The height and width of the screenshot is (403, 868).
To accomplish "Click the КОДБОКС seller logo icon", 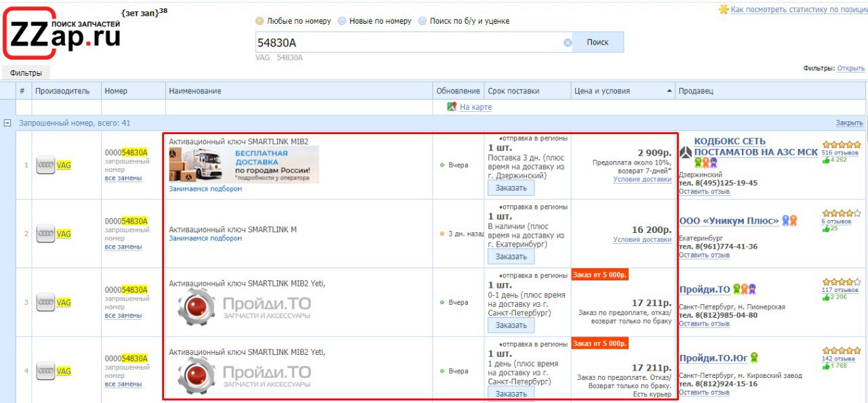I will [686, 152].
